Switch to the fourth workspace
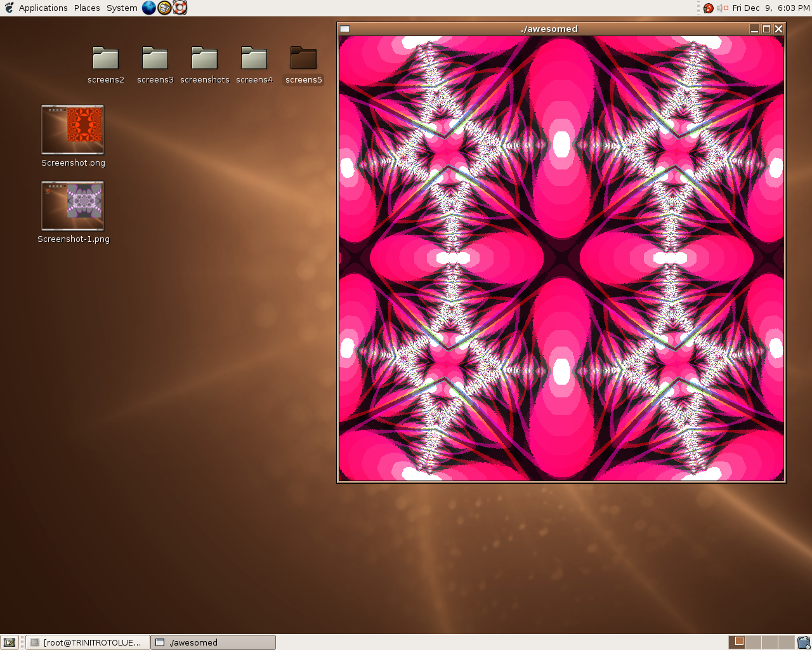Viewport: 812px width, 650px height. 786,642
